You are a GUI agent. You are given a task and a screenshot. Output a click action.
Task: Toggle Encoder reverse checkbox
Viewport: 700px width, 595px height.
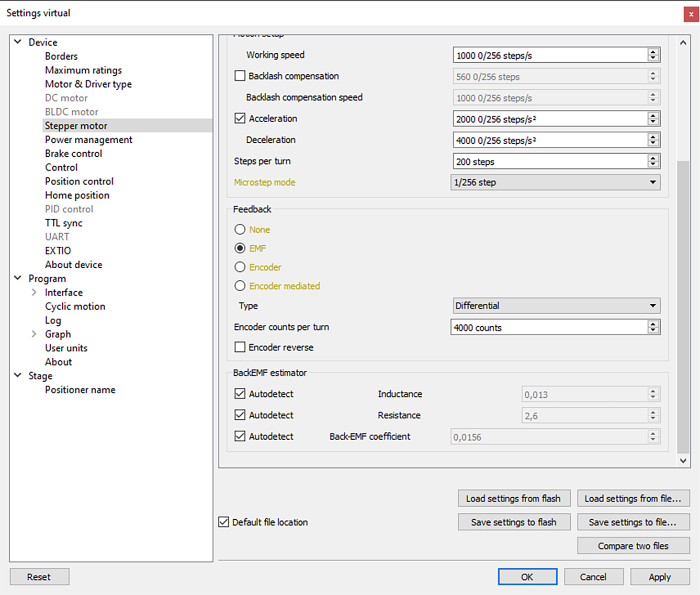(x=240, y=347)
